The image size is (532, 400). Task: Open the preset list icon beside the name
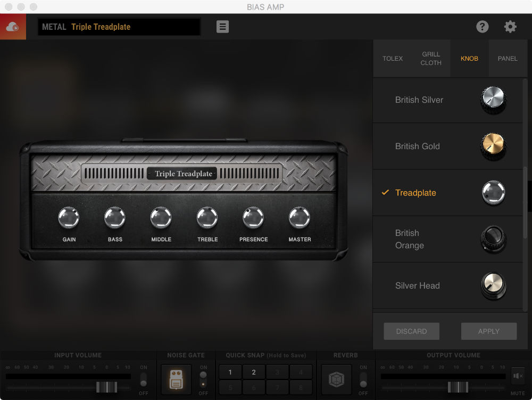pyautogui.click(x=222, y=26)
